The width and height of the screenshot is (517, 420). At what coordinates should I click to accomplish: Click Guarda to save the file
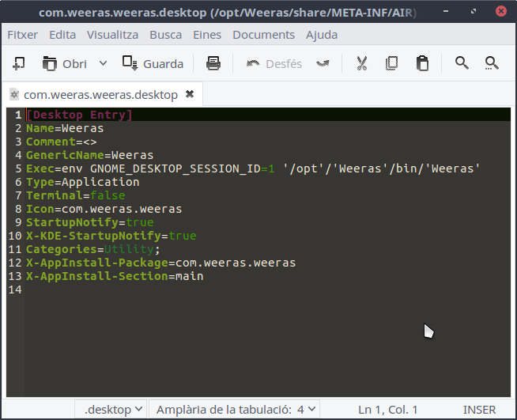tap(153, 63)
